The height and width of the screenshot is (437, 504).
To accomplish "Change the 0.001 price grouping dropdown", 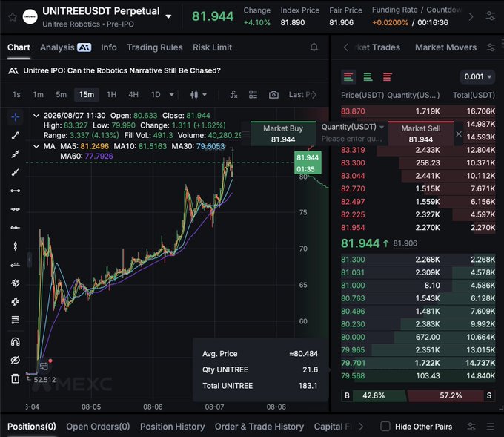I will [477, 77].
